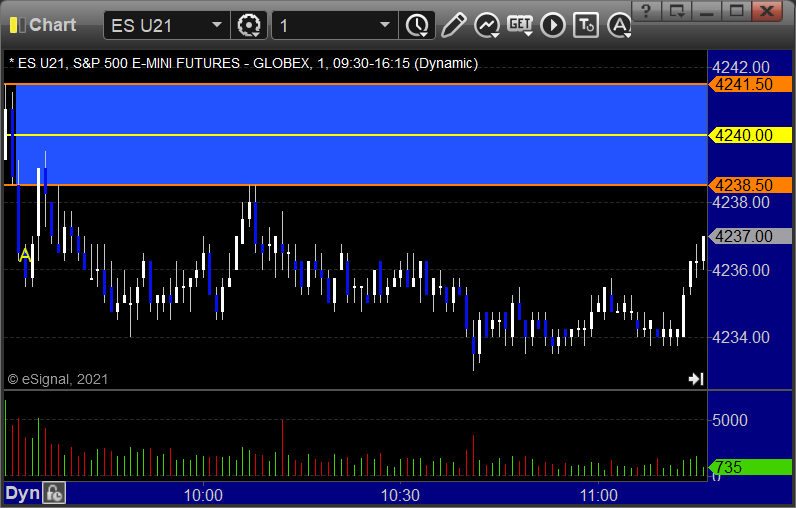Click the 11:00 time axis label
The image size is (796, 508).
[x=599, y=495]
